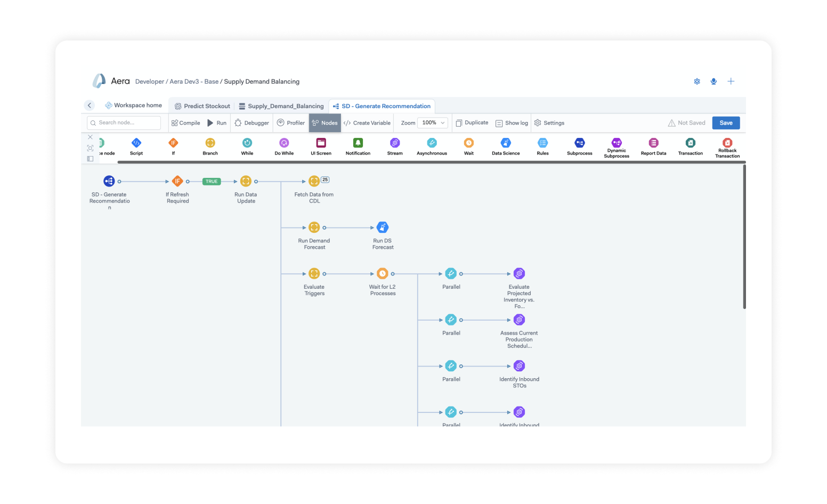Select the Data Science node icon
This screenshot has height=504, width=827.
[505, 143]
